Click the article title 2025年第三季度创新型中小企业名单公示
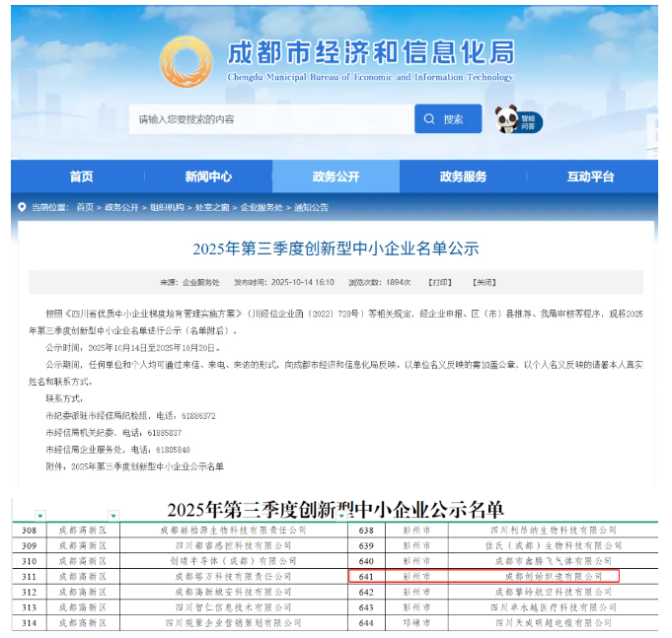This screenshot has width=672, height=638. pos(336,248)
